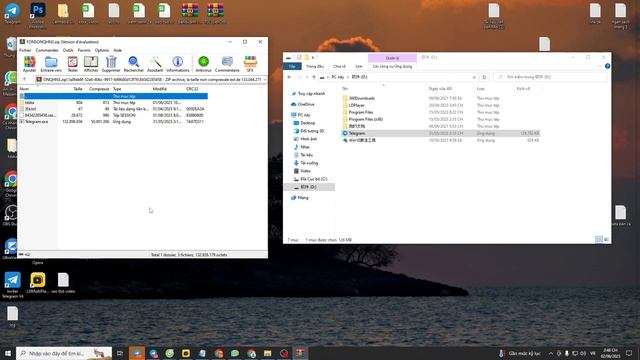Viewport: 640px width, 360px height.
Task: Click the Informations icon in WinRAR
Action: coord(178,64)
